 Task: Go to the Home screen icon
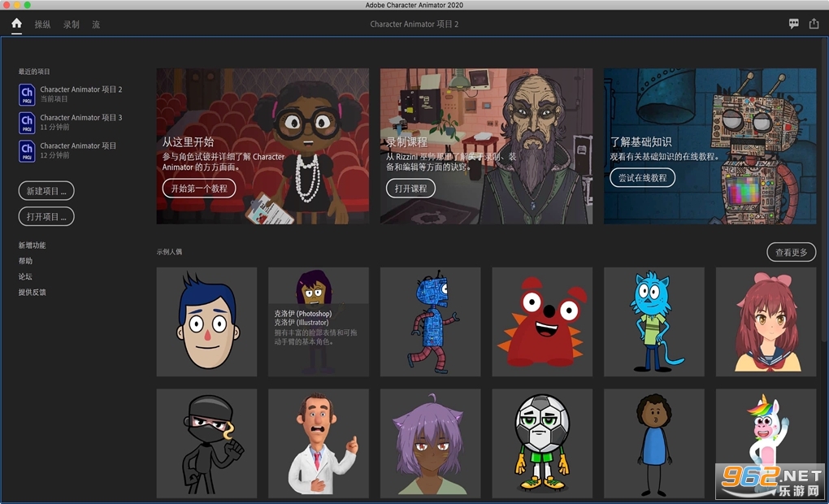pos(16,24)
